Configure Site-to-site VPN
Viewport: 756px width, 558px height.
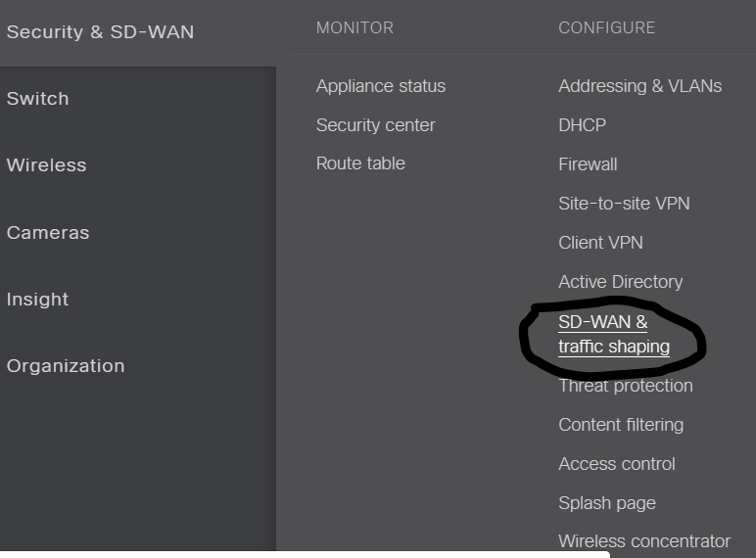[x=624, y=204]
